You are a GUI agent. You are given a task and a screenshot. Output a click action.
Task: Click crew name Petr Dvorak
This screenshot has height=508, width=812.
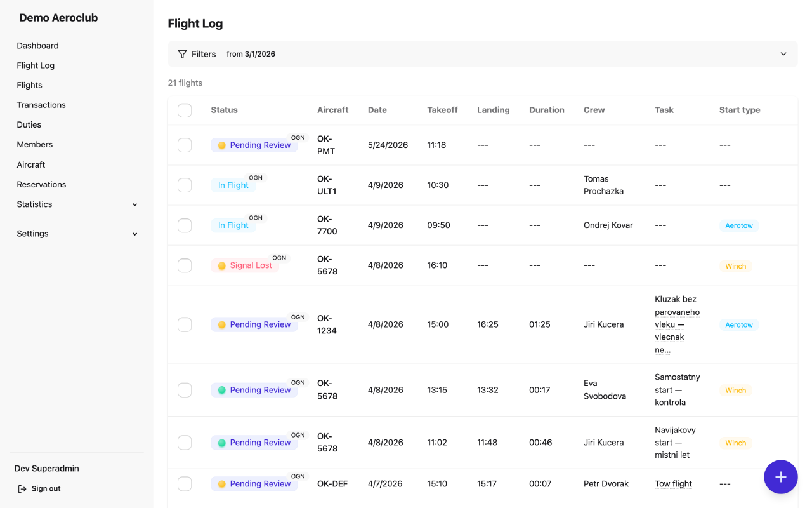pyautogui.click(x=606, y=484)
